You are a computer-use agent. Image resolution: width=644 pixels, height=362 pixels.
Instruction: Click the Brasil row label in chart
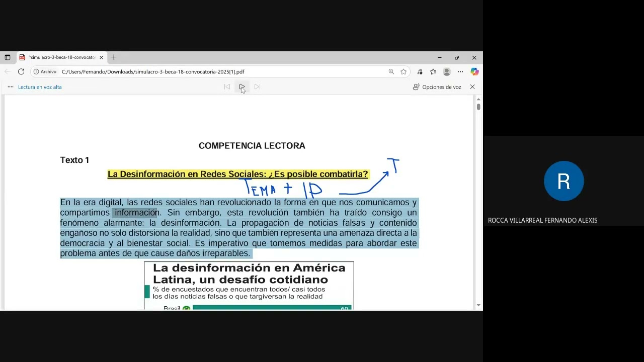pyautogui.click(x=172, y=308)
